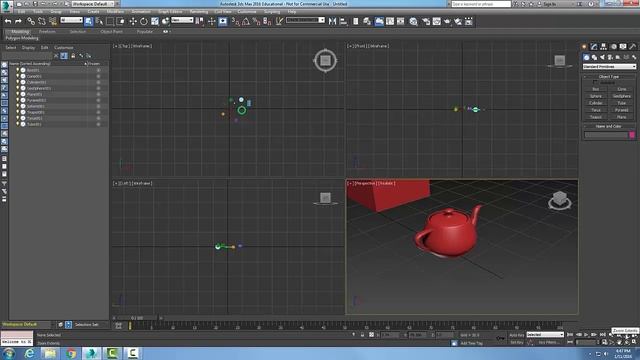Click the Play Animation button
The height and width of the screenshot is (360, 640).
click(586, 335)
